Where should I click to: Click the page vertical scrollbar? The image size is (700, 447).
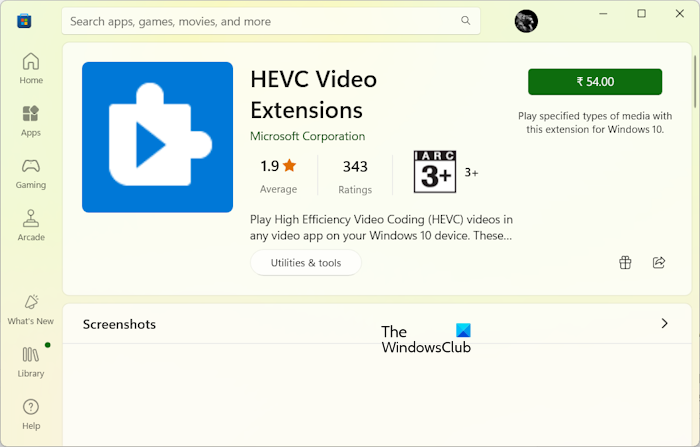[x=696, y=81]
